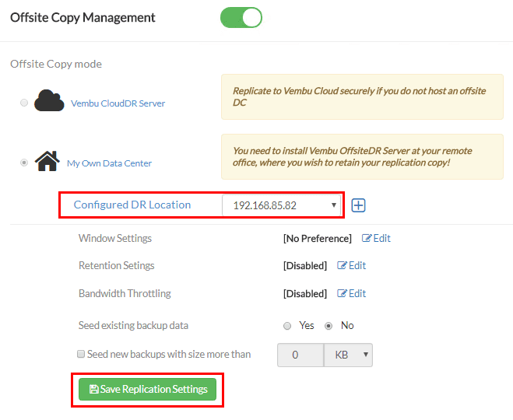Open the Vembu CloudDR Server link
The image size is (513, 420).
(x=118, y=103)
